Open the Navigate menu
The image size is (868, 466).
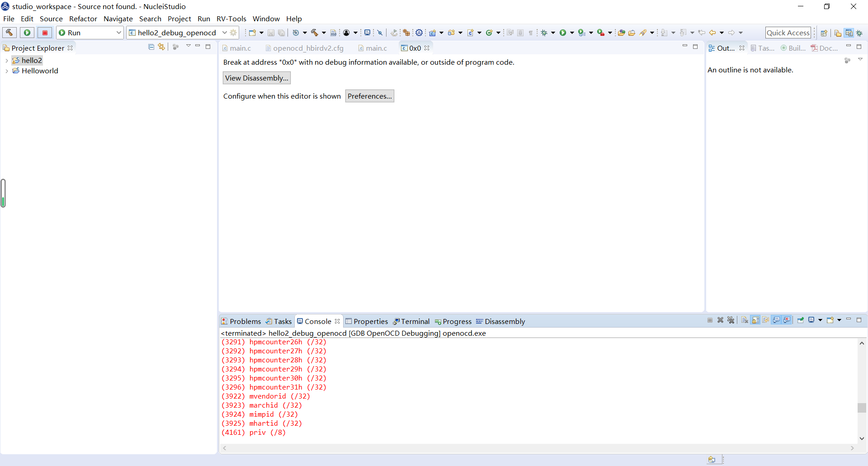point(118,19)
